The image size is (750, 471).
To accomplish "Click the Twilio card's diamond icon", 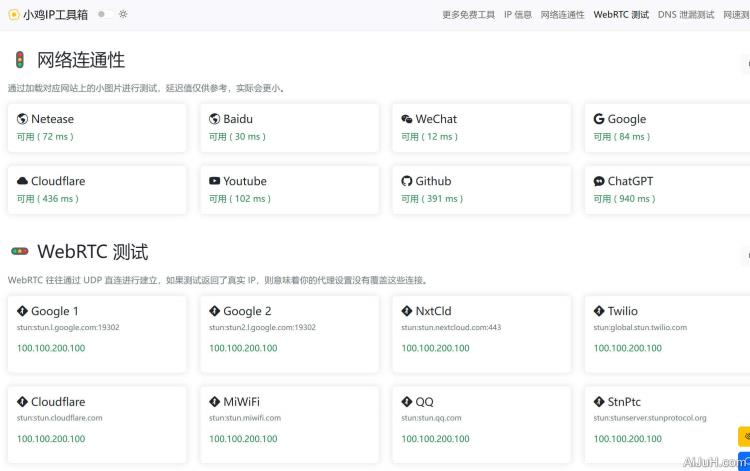I will click(x=598, y=311).
